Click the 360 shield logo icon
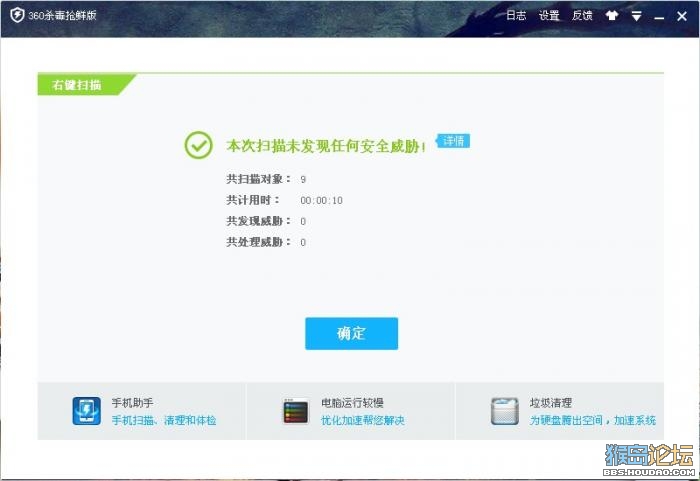 (x=17, y=15)
